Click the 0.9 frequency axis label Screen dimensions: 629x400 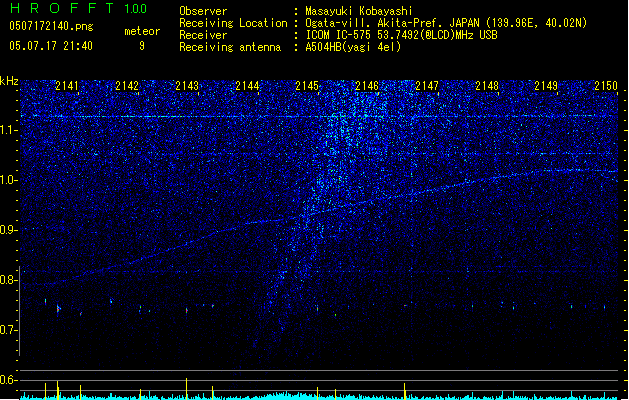click(9, 230)
